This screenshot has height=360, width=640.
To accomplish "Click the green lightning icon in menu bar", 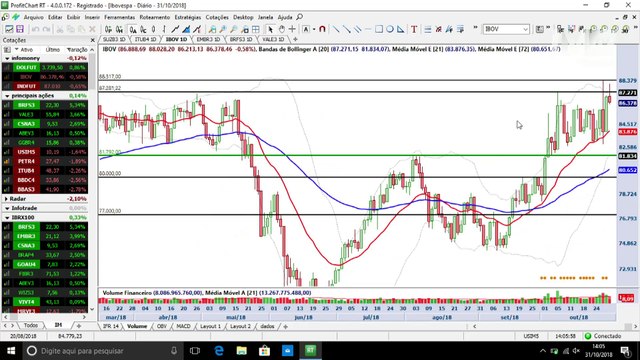I will click(16, 17).
